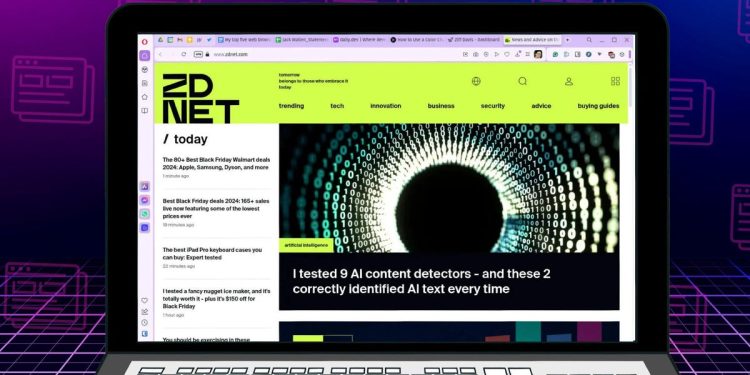Screen dimensions: 750x375
Task: Open the tab search magnifier icon
Action: tap(589, 40)
